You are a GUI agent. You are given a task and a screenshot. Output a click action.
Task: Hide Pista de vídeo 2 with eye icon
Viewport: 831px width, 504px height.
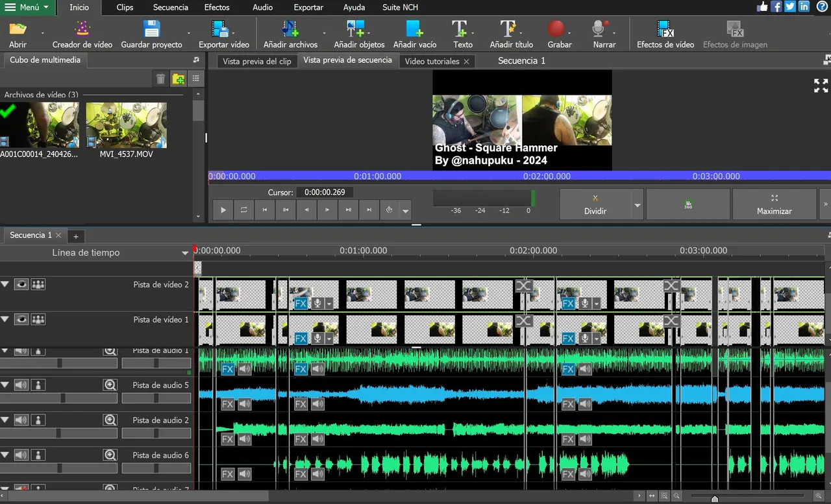click(21, 284)
